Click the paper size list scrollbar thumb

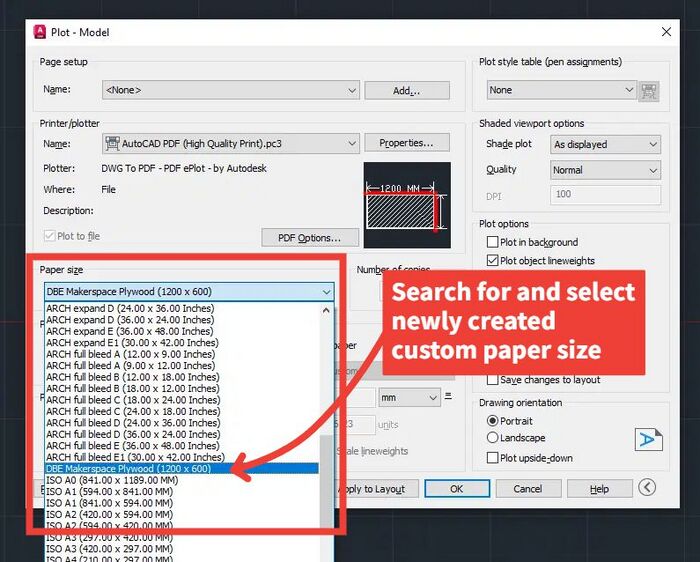(327, 480)
